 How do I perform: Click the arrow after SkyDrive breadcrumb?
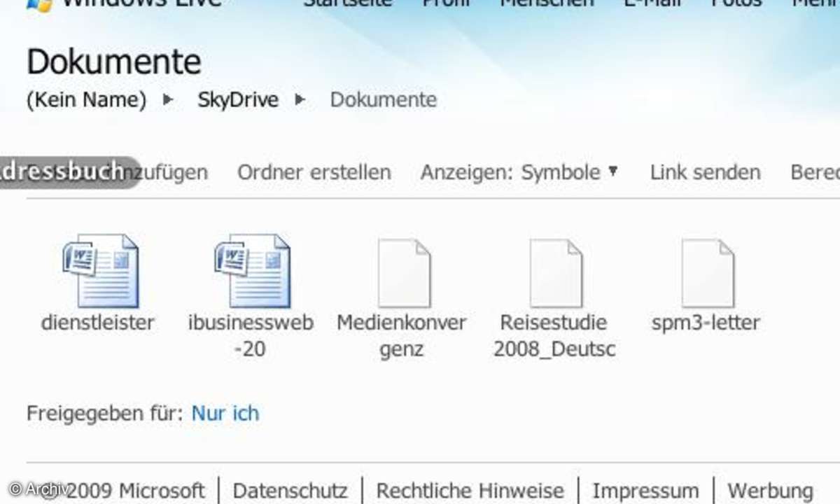coord(300,100)
